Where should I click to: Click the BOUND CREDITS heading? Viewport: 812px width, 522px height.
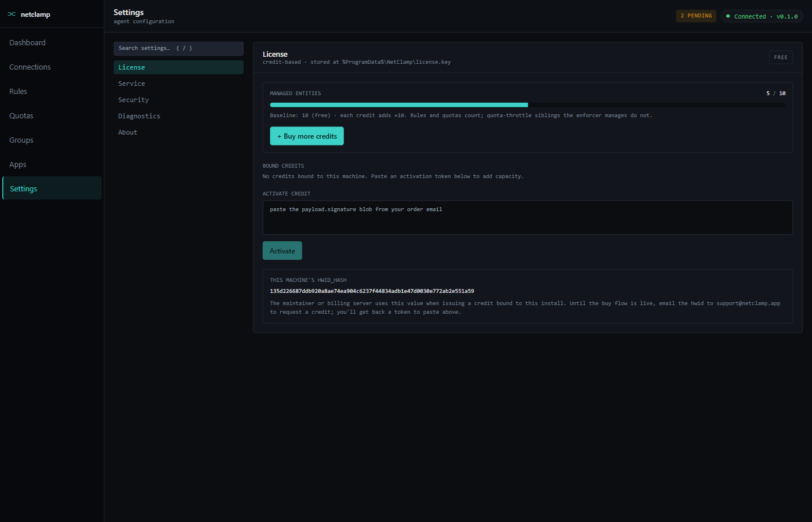283,166
